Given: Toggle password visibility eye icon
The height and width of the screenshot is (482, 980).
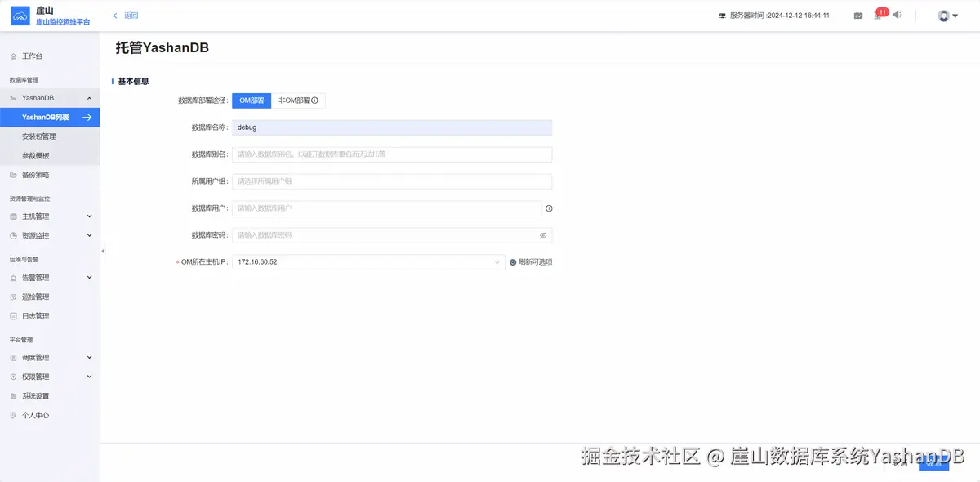Looking at the screenshot, I should pyautogui.click(x=543, y=235).
